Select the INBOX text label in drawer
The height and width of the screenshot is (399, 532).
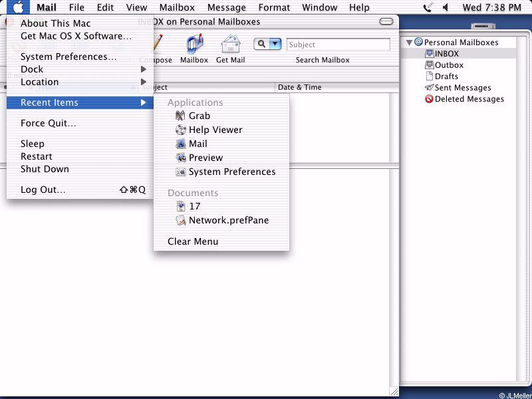coord(447,54)
